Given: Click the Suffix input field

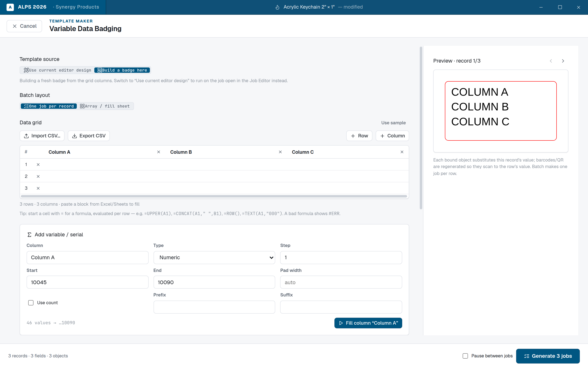Looking at the screenshot, I should [341, 307].
